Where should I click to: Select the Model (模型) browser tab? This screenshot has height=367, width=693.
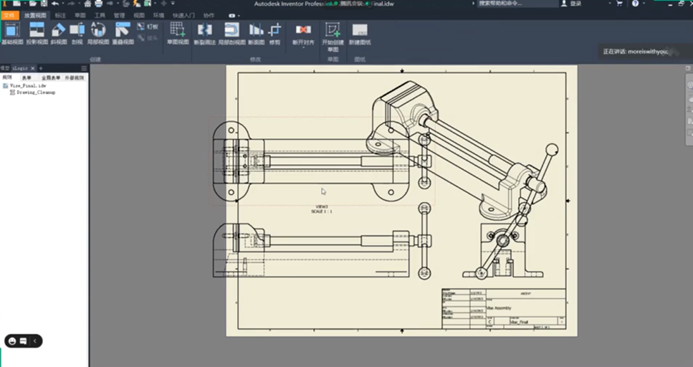click(x=4, y=68)
